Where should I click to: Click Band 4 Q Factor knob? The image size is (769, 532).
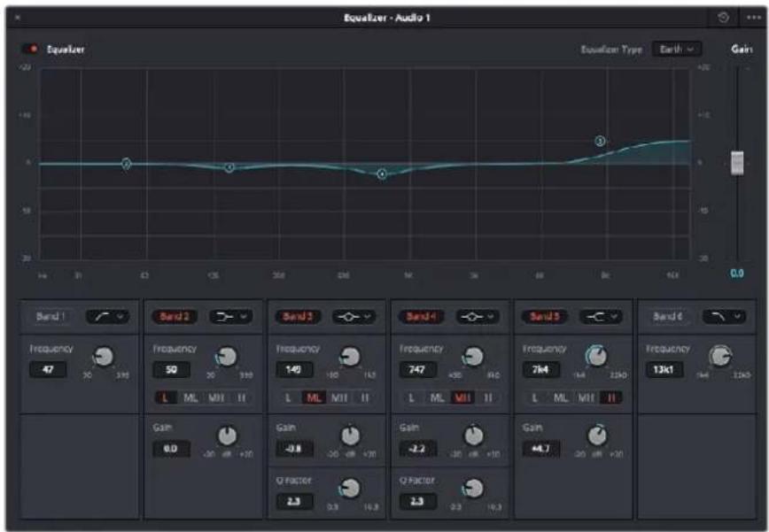pyautogui.click(x=473, y=489)
